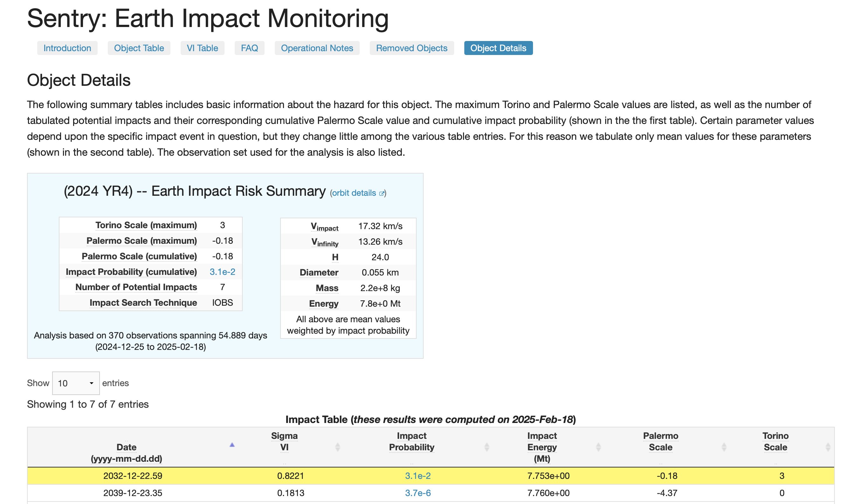The width and height of the screenshot is (858, 504).
Task: Click cumulative impact probability 3.1e-2 link
Action: click(222, 272)
